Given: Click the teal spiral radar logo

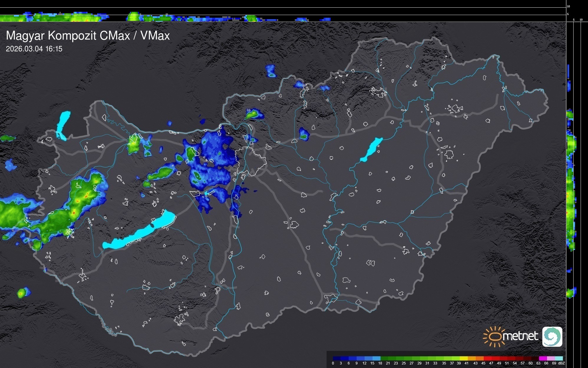Looking at the screenshot, I should point(552,336).
